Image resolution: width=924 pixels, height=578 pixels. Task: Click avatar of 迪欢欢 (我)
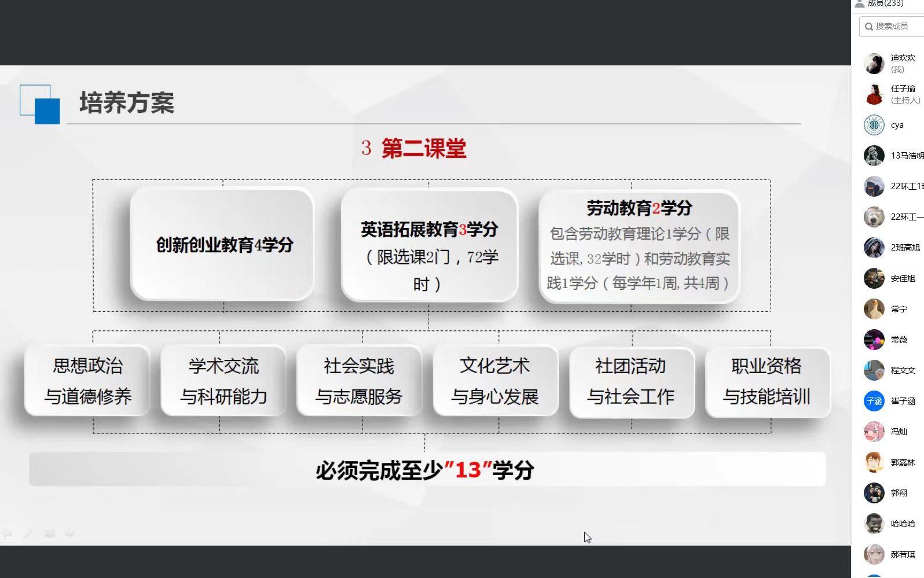pos(874,64)
